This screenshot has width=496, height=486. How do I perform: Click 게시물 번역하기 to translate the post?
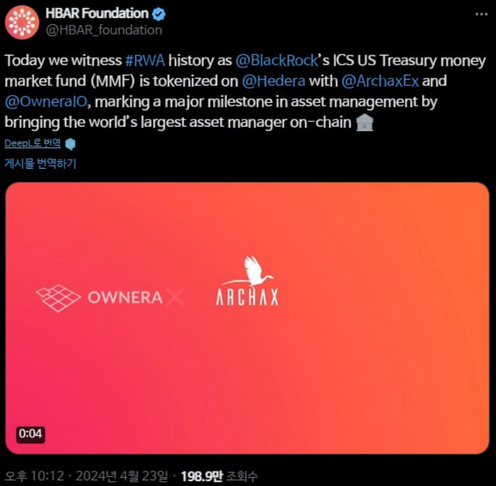click(40, 164)
